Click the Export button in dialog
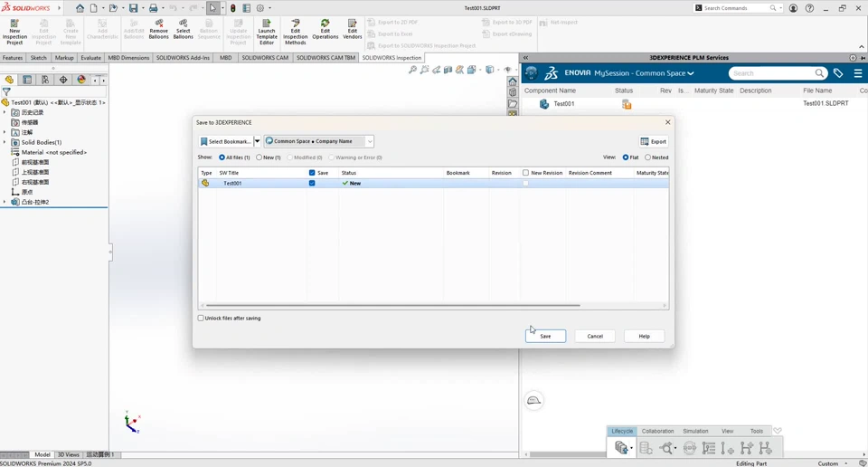This screenshot has width=868, height=467. (x=653, y=141)
